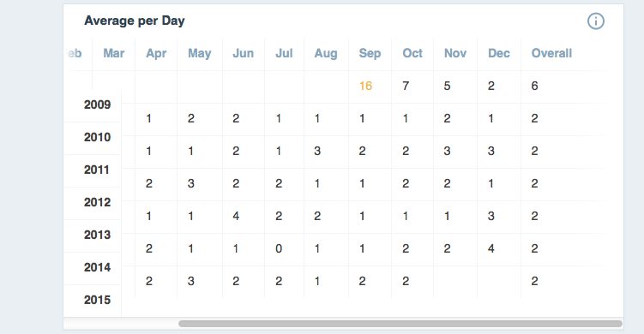The width and height of the screenshot is (644, 334).
Task: Click the Nov column header
Action: (455, 53)
